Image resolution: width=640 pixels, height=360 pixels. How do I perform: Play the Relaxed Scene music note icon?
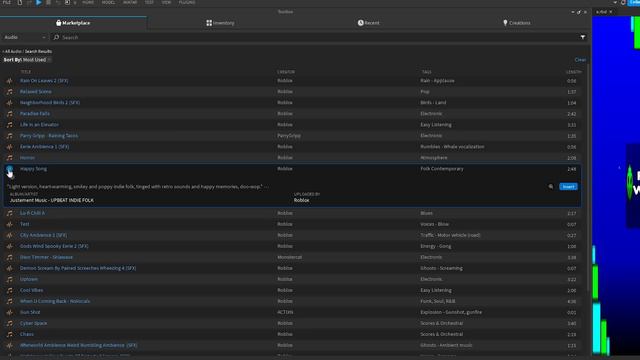click(9, 92)
